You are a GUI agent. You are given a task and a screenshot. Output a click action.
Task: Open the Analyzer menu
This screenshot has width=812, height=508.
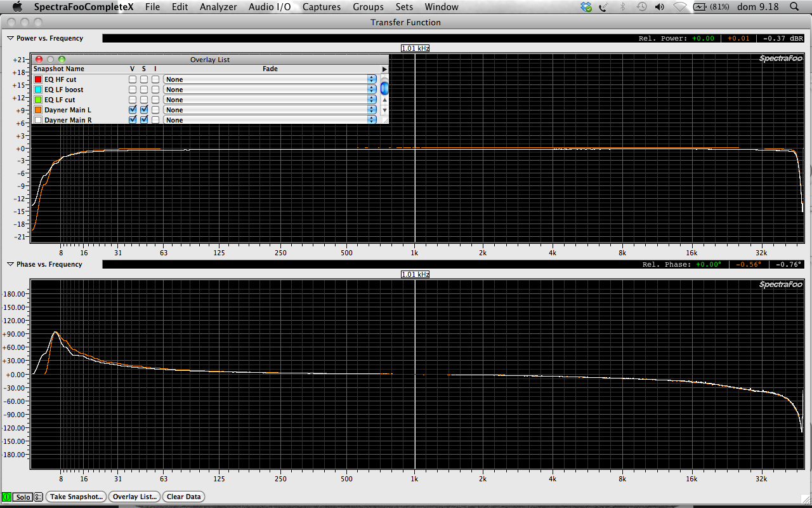[218, 7]
